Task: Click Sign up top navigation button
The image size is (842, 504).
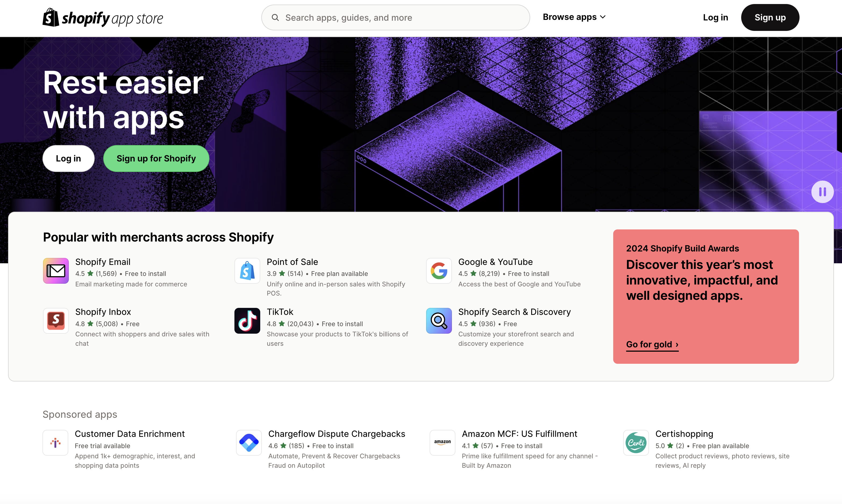Action: [770, 17]
